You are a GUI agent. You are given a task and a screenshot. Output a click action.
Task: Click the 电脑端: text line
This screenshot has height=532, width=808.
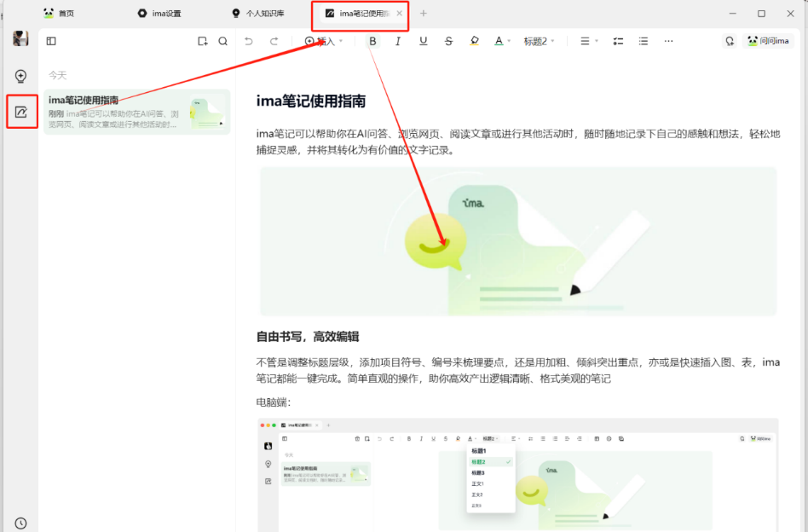tap(274, 402)
